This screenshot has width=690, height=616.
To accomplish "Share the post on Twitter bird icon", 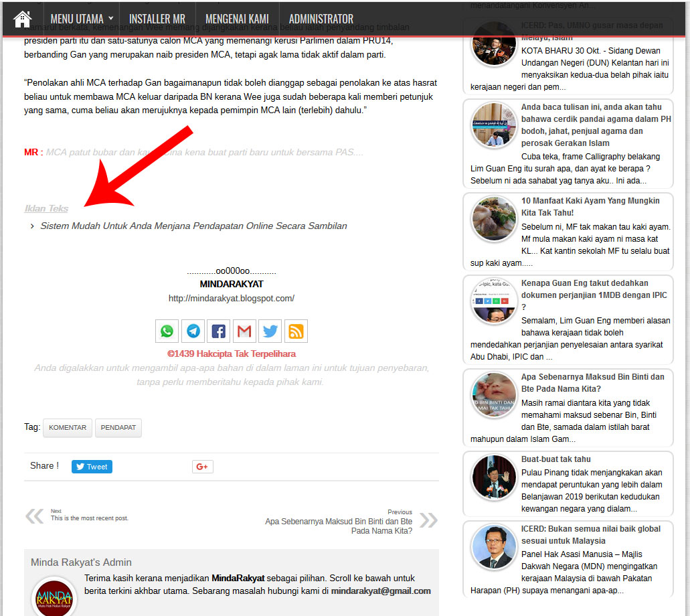I will (270, 331).
